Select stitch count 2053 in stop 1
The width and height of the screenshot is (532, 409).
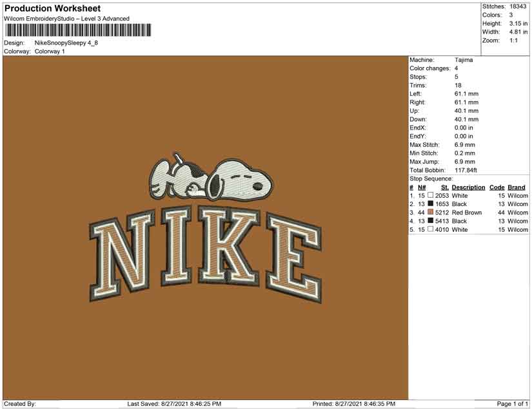(x=442, y=196)
